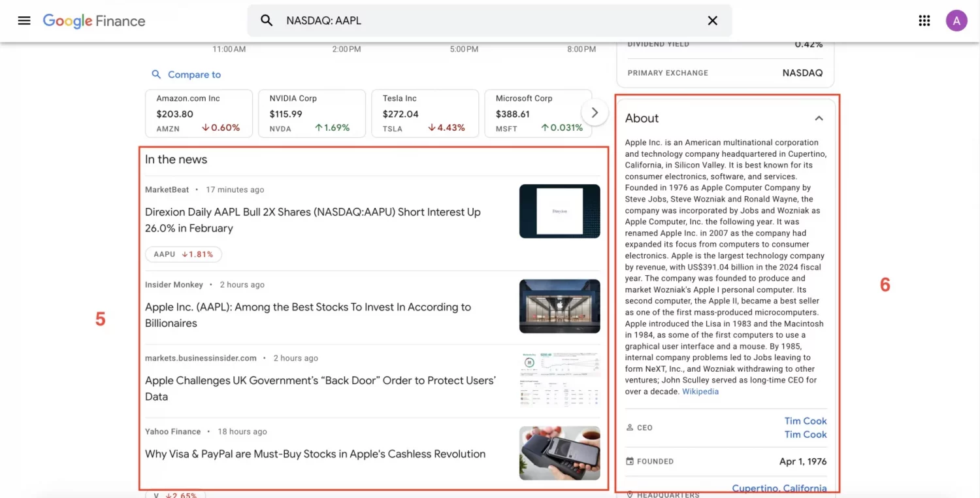Viewport: 980px width, 498px height.
Task: Open the Wikipedia source link
Action: pos(700,391)
